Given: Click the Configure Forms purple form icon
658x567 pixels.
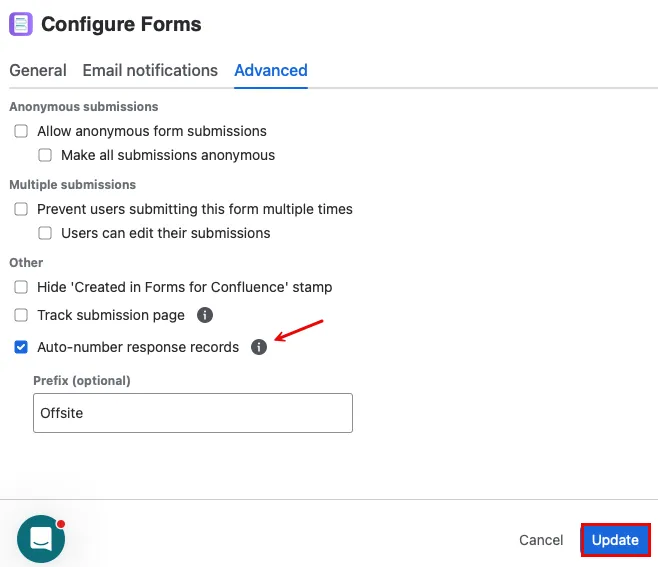Looking at the screenshot, I should click(x=21, y=24).
